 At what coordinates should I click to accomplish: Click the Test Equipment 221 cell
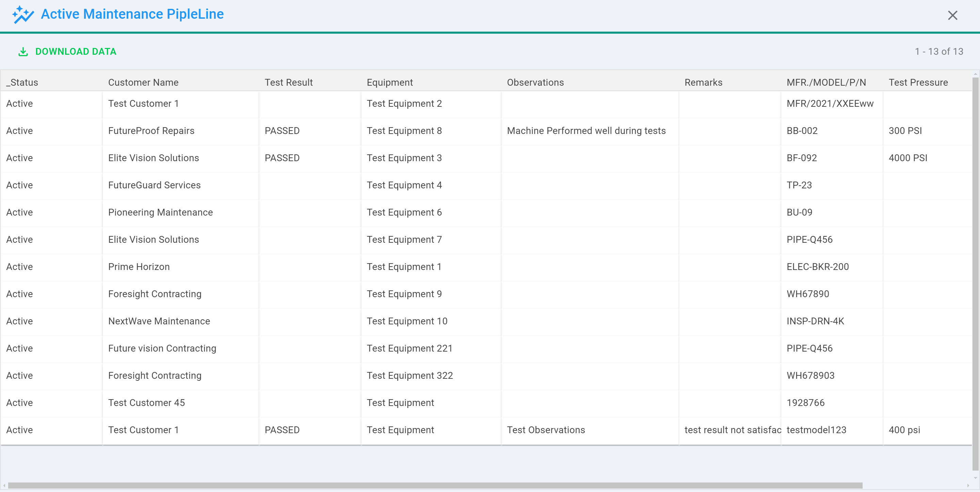[x=431, y=348]
